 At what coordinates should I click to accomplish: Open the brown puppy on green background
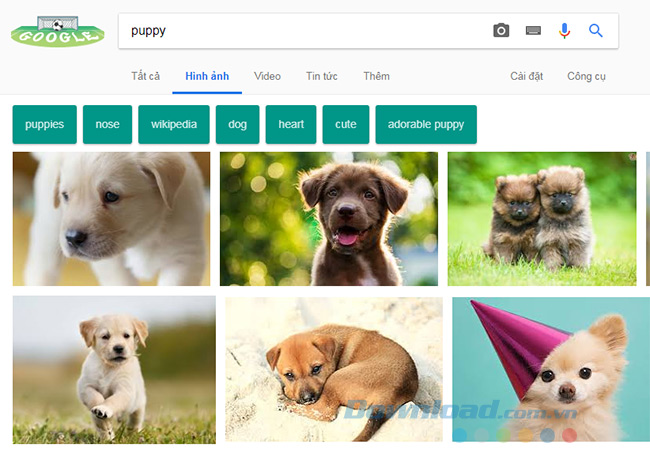(328, 219)
